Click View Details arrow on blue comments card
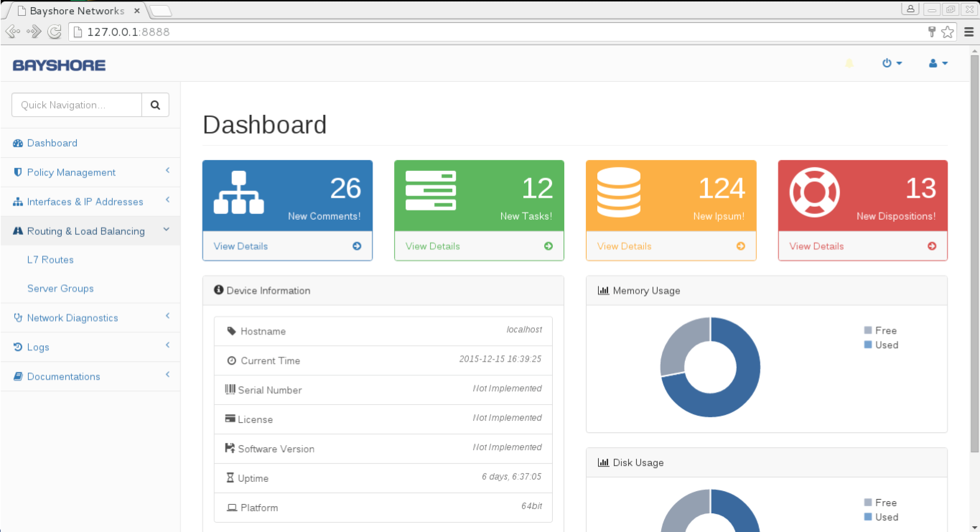The image size is (980, 532). coord(356,246)
